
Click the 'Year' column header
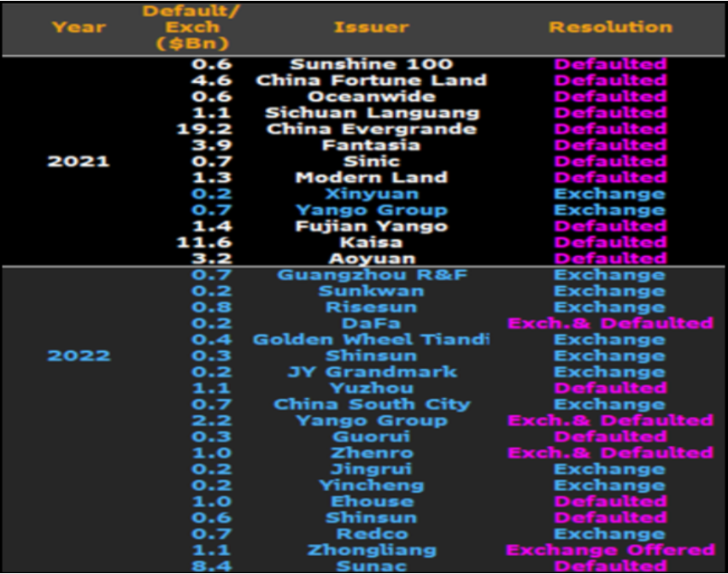pos(79,27)
